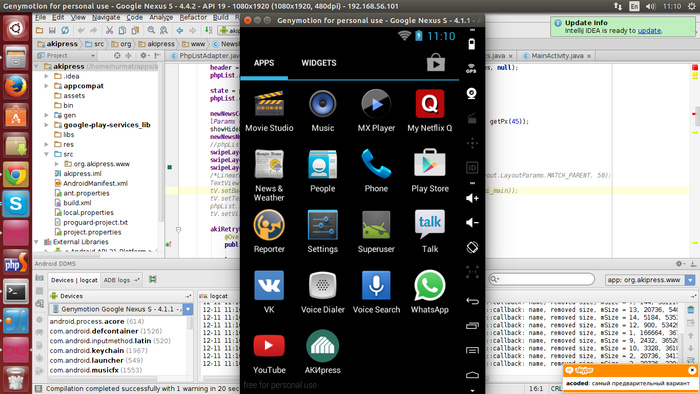Screen dimensions: 700x394
Task: Select the MainActivity.java editor tab
Action: pos(557,56)
